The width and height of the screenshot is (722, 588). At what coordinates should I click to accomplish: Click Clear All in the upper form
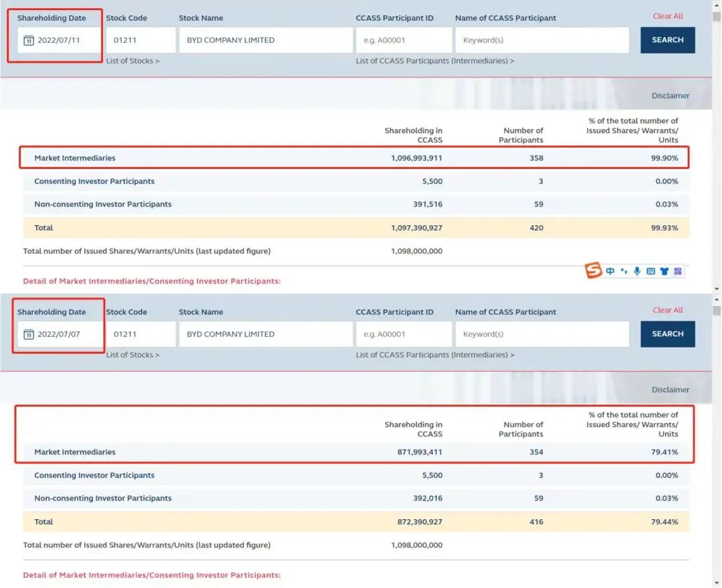point(668,16)
